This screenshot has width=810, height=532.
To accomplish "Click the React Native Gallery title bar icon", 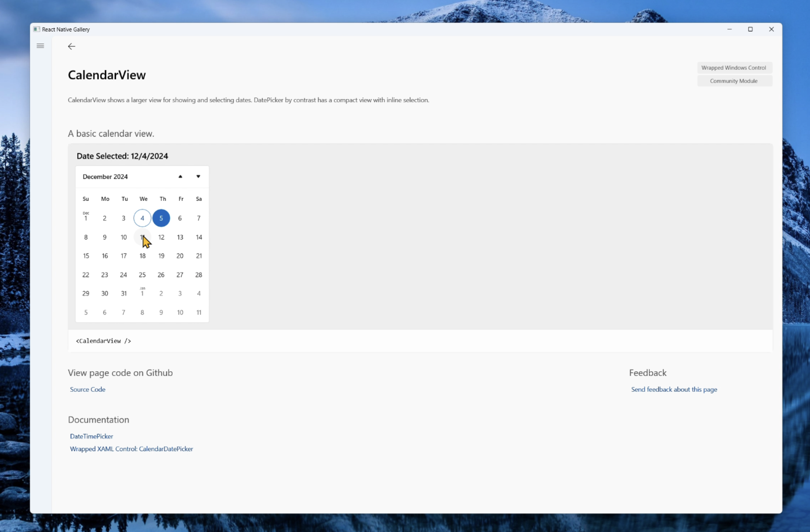I will [37, 29].
